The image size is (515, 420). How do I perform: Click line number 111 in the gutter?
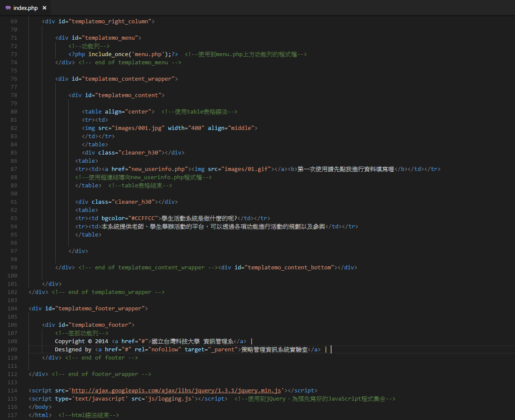[12, 366]
